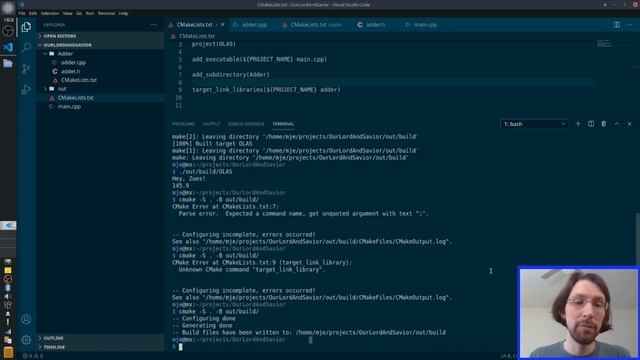The width and height of the screenshot is (640, 360).
Task: Open editor more actions ellipsis
Action: click(630, 25)
